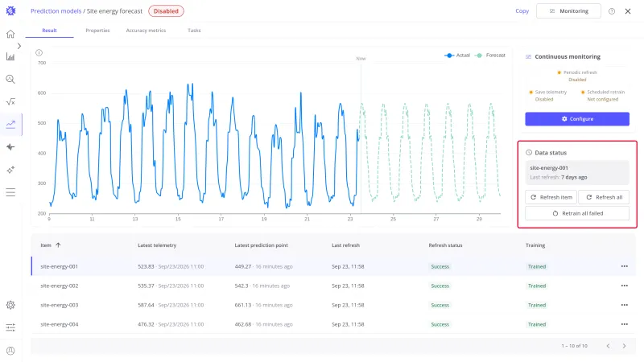This screenshot has height=362, width=644.
Task: Toggle the Actual series in legend
Action: [x=457, y=55]
